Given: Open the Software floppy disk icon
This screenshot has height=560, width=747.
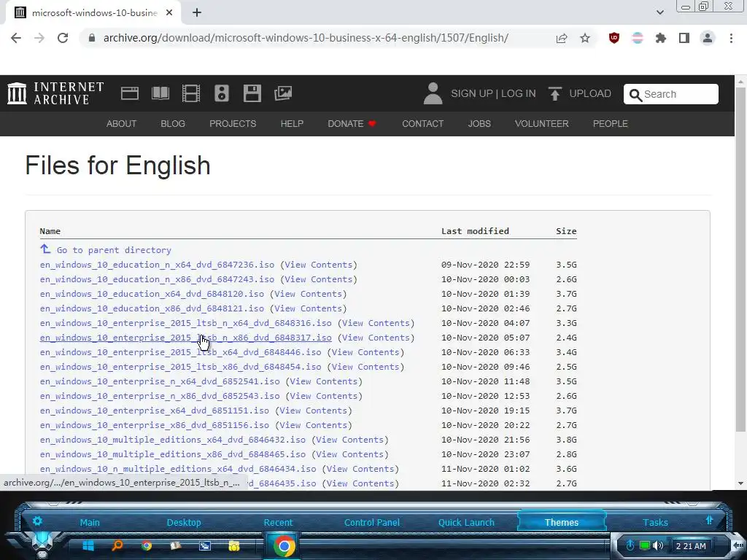Looking at the screenshot, I should point(252,93).
